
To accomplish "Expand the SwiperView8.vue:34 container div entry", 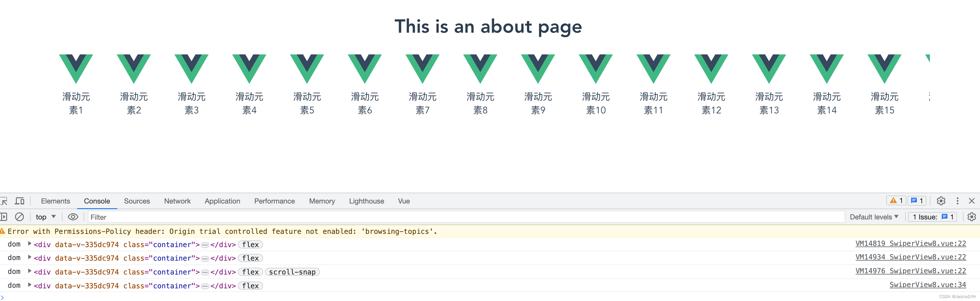I will [x=30, y=285].
